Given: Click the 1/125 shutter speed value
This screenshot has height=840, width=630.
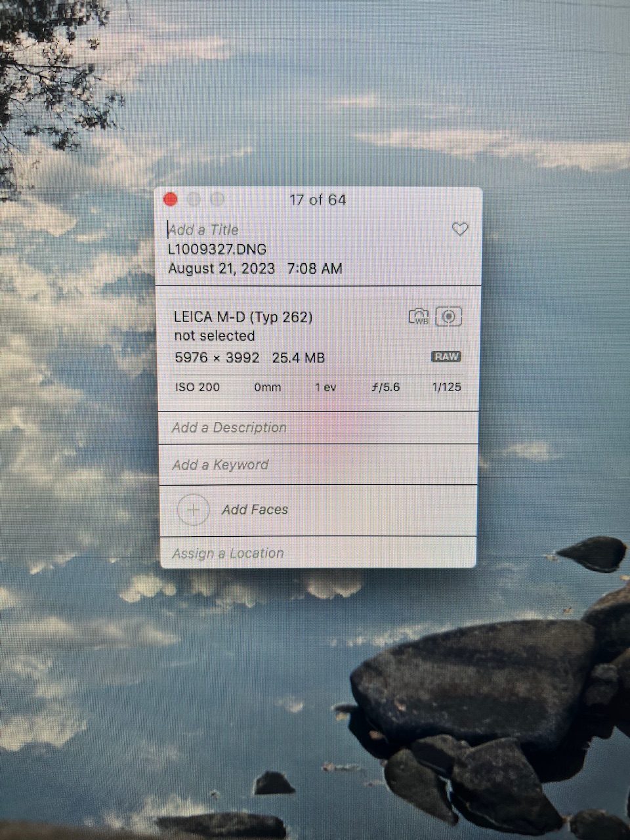Looking at the screenshot, I should pos(446,387).
